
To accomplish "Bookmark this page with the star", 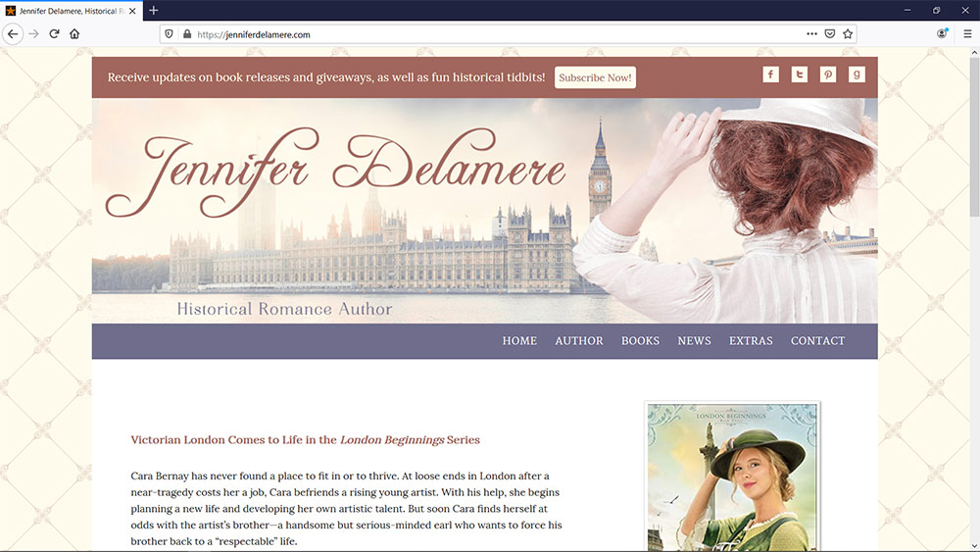I will click(848, 33).
